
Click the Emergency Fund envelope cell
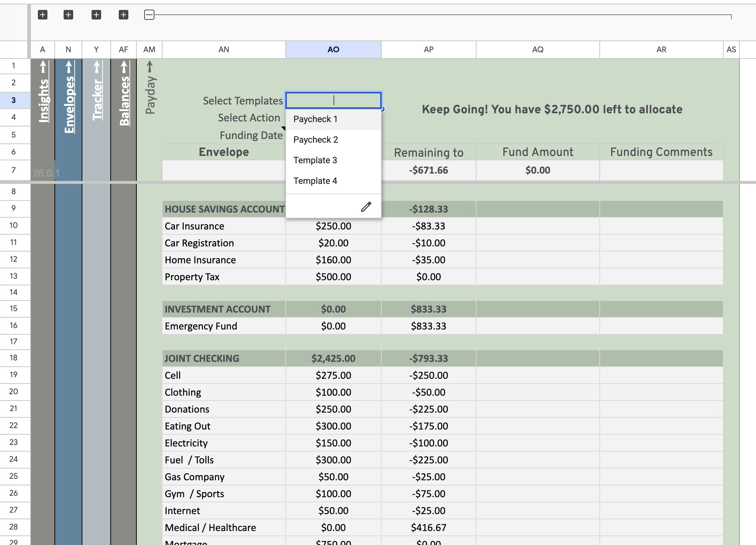tap(224, 326)
